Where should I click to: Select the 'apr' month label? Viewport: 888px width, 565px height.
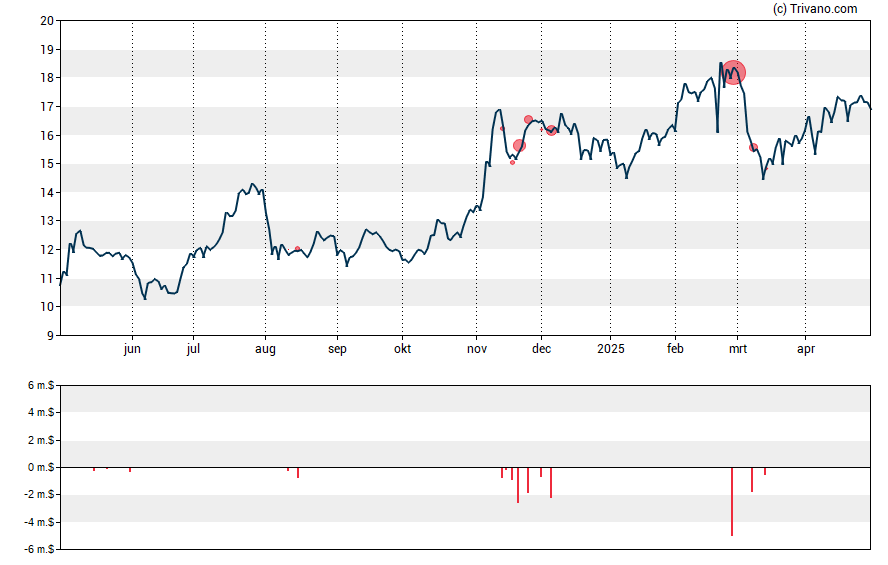[x=806, y=349]
